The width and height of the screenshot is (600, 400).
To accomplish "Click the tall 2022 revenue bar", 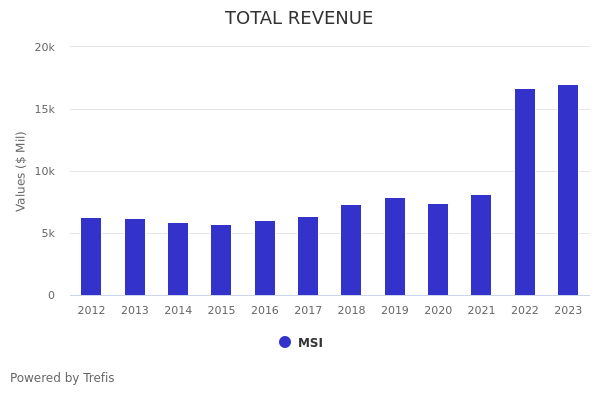I will pos(525,192).
